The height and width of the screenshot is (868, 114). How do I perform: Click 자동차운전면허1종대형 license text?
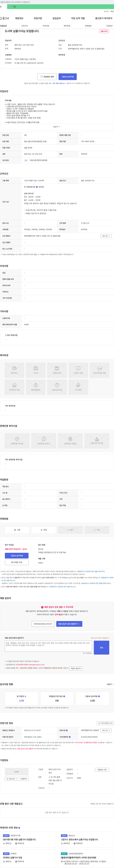[38, 160]
